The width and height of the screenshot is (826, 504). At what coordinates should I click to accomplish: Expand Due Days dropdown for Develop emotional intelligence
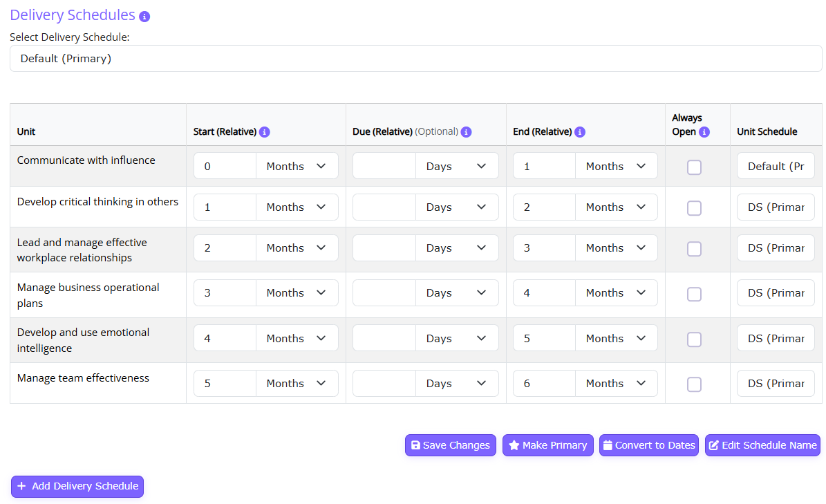457,338
